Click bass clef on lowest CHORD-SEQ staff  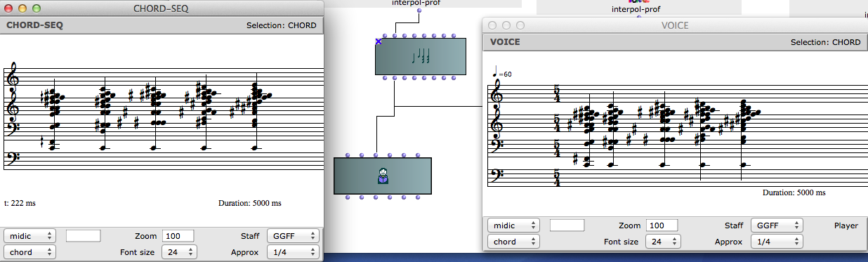point(12,159)
